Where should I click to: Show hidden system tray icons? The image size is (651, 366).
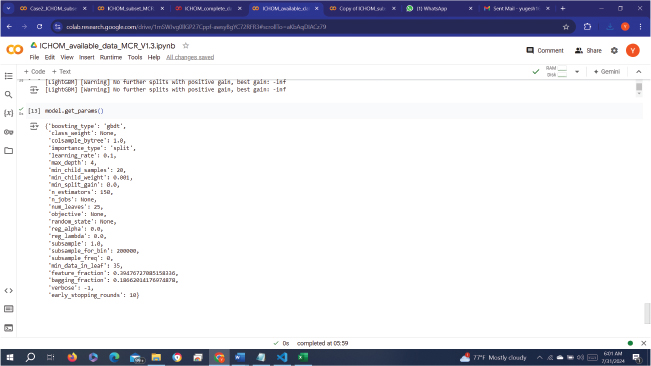(x=539, y=357)
